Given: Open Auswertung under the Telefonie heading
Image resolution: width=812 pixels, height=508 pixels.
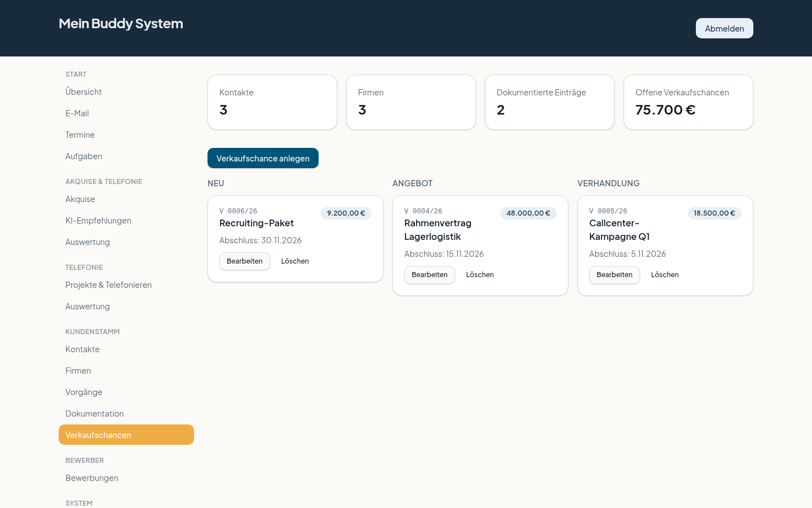Looking at the screenshot, I should coord(126,306).
